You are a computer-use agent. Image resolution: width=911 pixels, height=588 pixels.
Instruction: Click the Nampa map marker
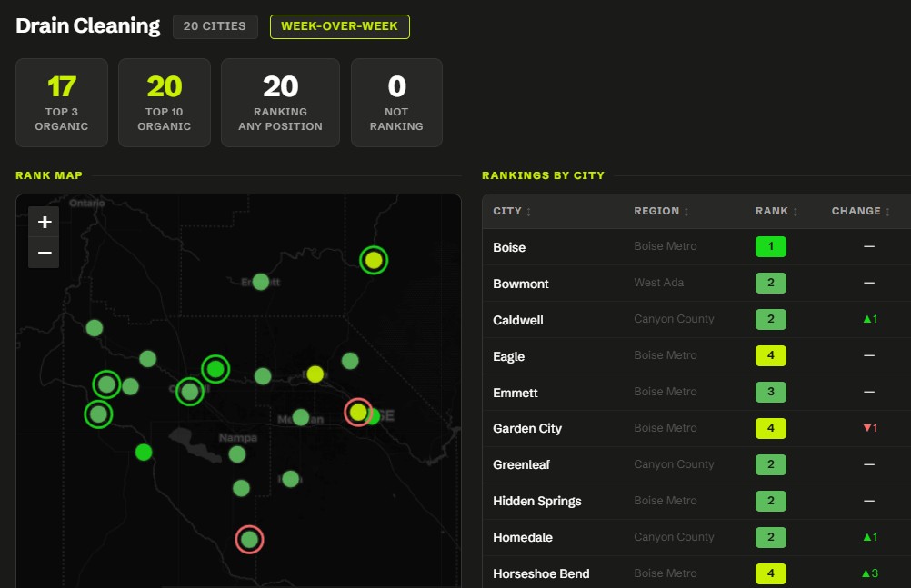237,454
